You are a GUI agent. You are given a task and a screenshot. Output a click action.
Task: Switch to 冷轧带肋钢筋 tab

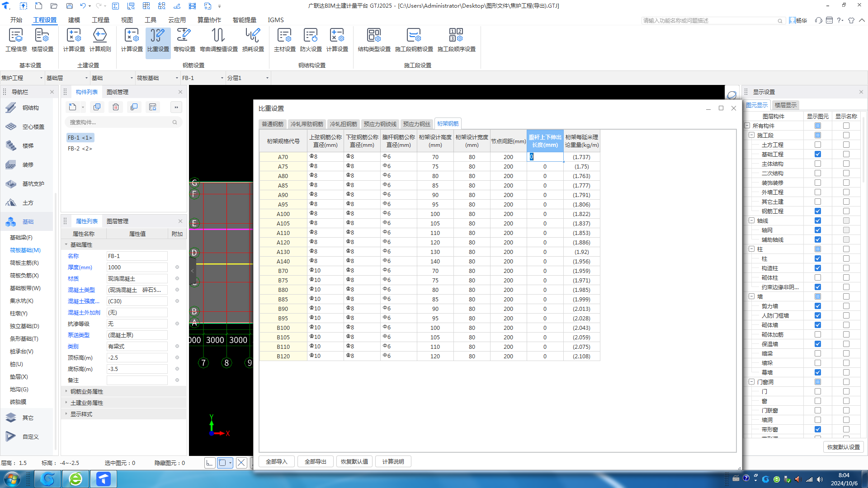[307, 124]
